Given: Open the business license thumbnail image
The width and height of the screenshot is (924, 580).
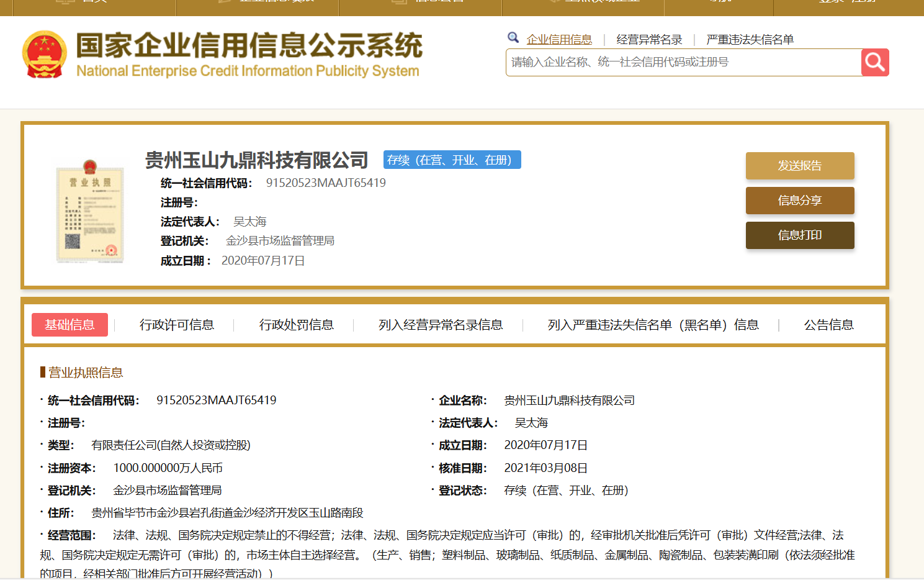Looking at the screenshot, I should tap(90, 211).
